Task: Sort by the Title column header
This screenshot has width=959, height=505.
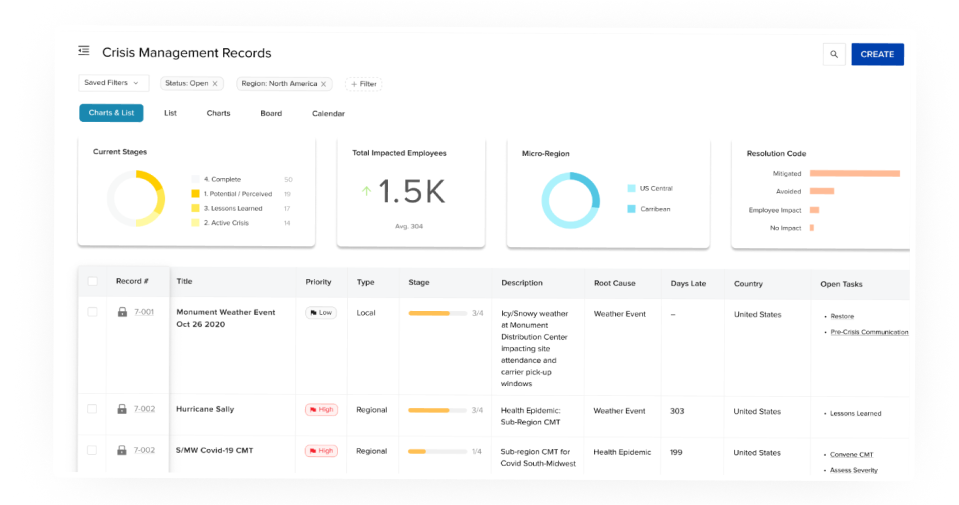Action: [x=184, y=281]
